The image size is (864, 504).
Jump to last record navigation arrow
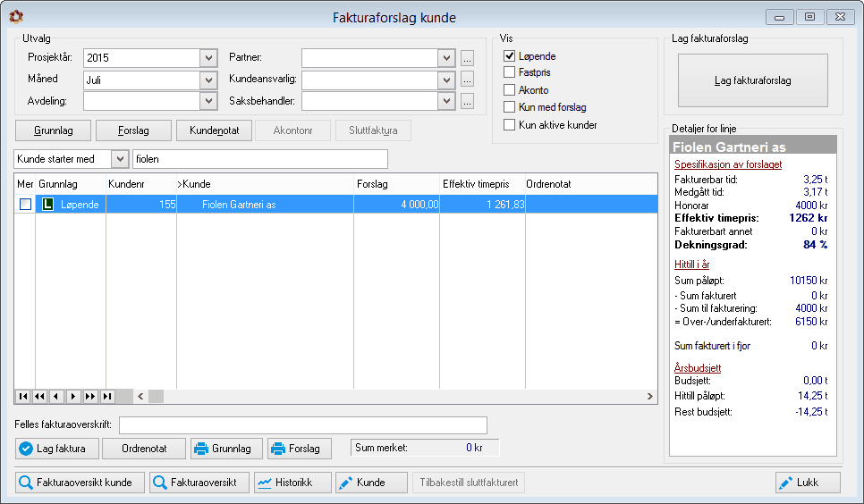pyautogui.click(x=107, y=396)
